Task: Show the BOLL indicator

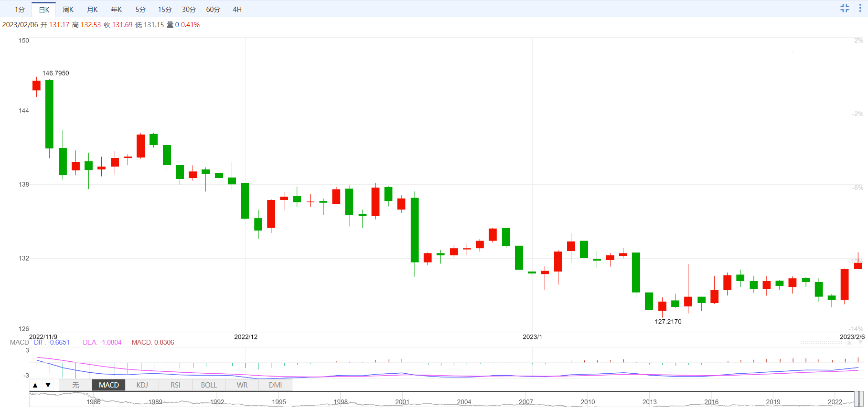Action: 209,385
